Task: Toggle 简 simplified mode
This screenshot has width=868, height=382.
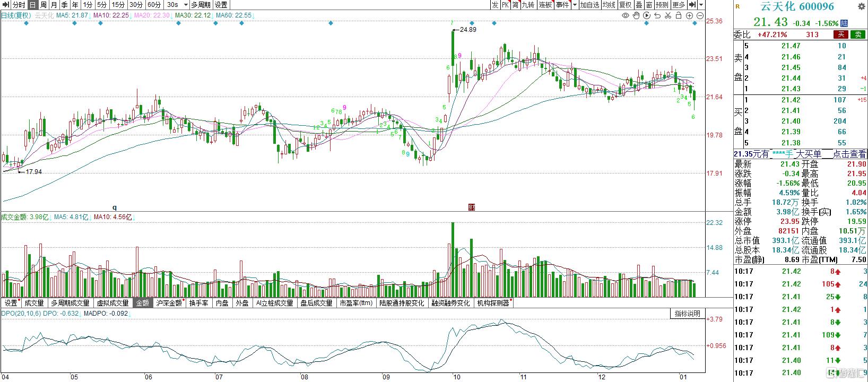Action: point(516,5)
